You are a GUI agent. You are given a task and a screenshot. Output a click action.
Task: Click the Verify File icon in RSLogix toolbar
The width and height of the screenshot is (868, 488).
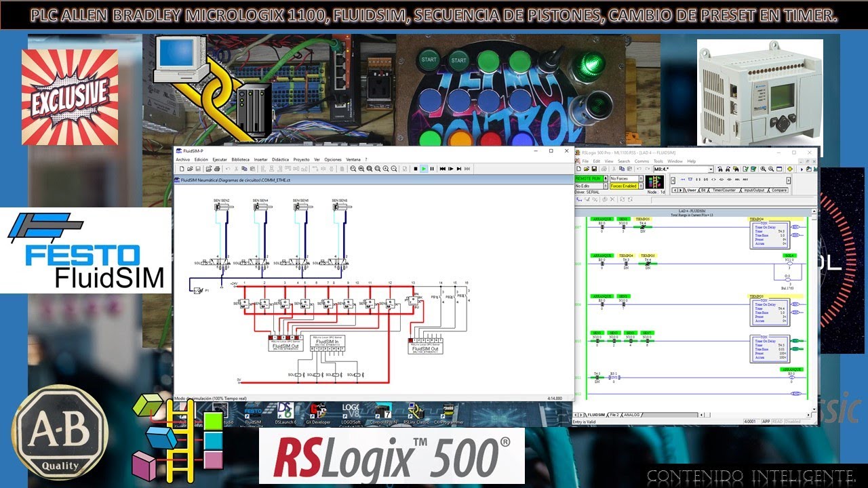746,169
